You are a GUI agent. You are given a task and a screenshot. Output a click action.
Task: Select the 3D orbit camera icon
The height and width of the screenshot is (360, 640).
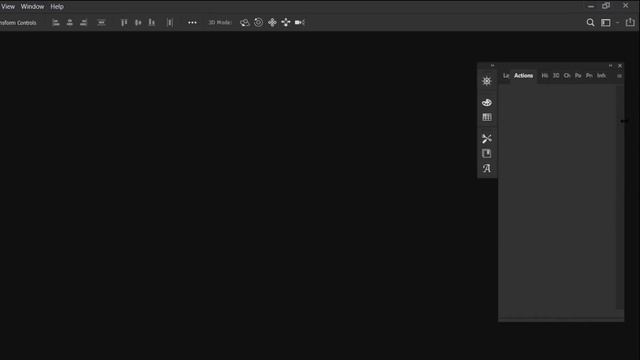pos(244,22)
